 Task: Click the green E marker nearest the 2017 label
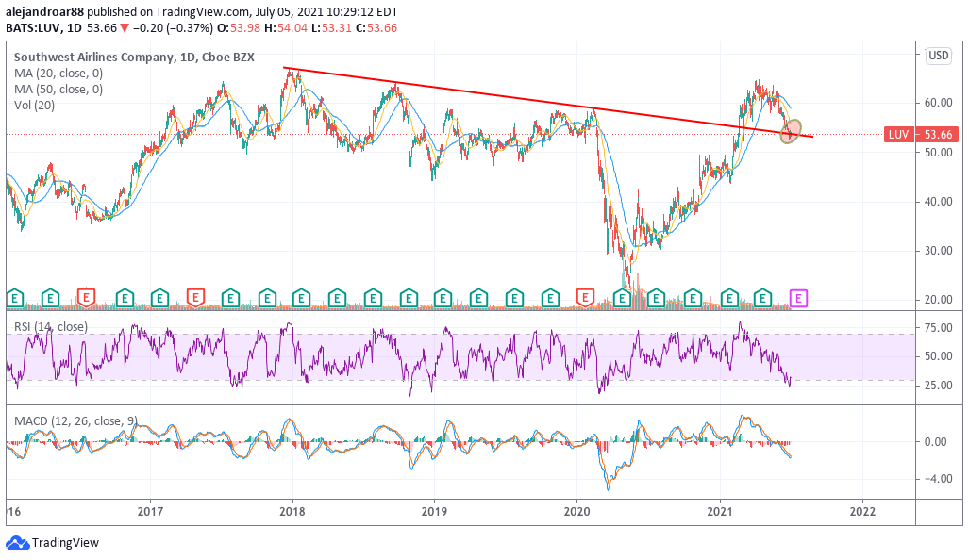coord(159,299)
